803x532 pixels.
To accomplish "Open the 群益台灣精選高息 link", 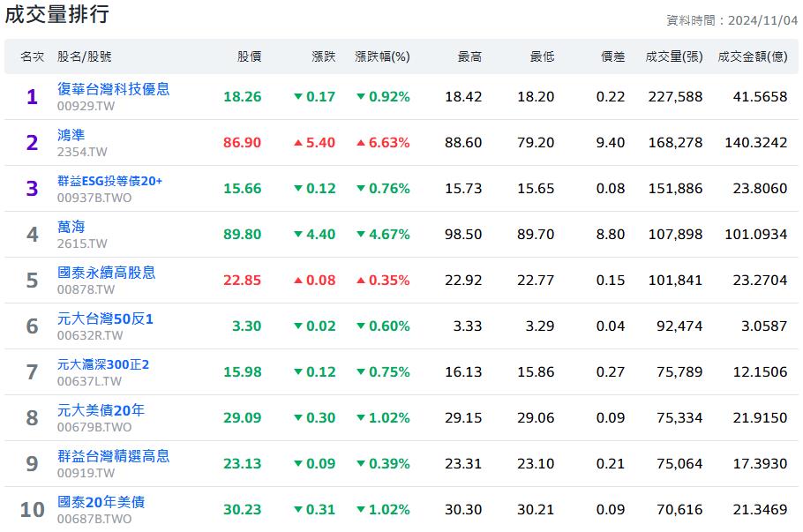I will point(113,456).
